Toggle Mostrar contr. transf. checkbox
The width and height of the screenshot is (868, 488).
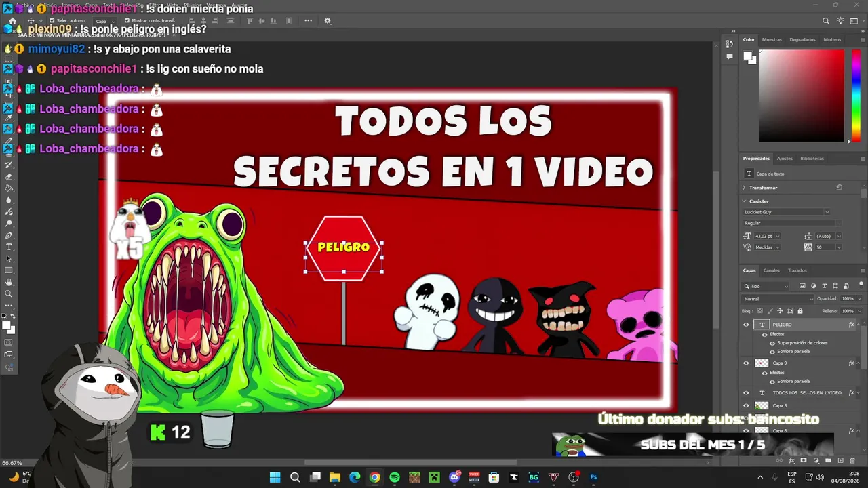[x=127, y=21]
